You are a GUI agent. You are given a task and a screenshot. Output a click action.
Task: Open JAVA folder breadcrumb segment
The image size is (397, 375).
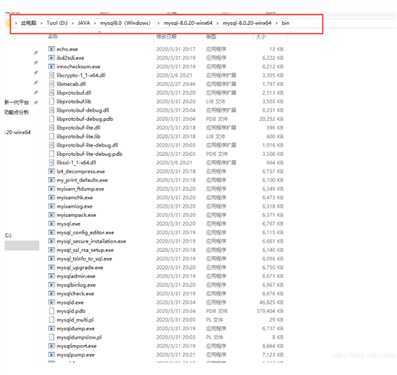click(x=84, y=23)
